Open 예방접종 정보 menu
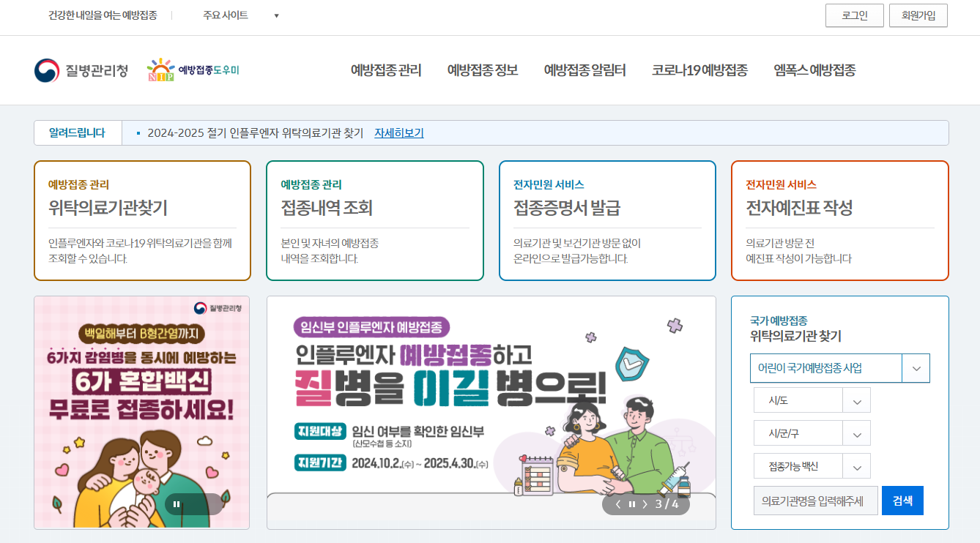The width and height of the screenshot is (980, 543). click(x=483, y=70)
